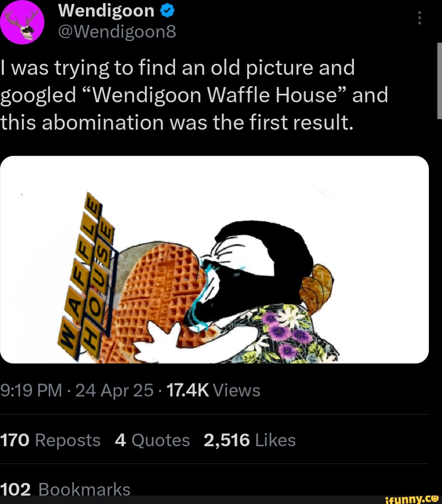Click the smiley face in ifunny logo
The height and width of the screenshot is (504, 442).
click(435, 498)
